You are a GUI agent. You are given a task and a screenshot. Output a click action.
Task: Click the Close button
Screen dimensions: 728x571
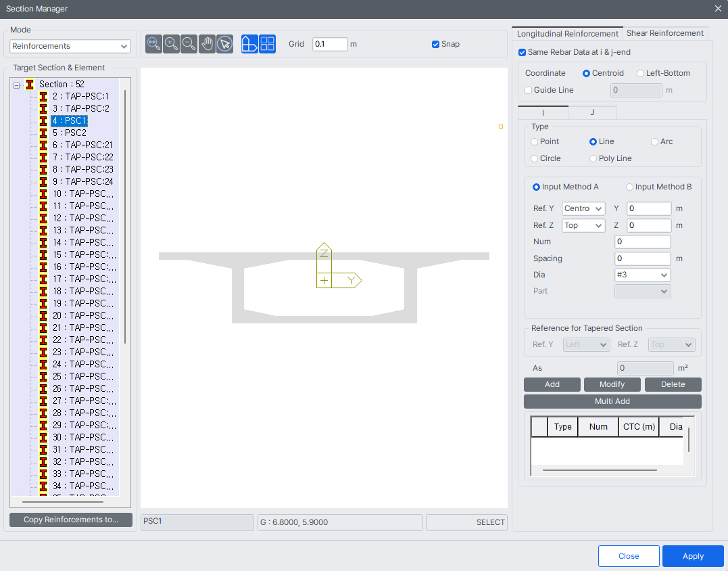(x=629, y=556)
